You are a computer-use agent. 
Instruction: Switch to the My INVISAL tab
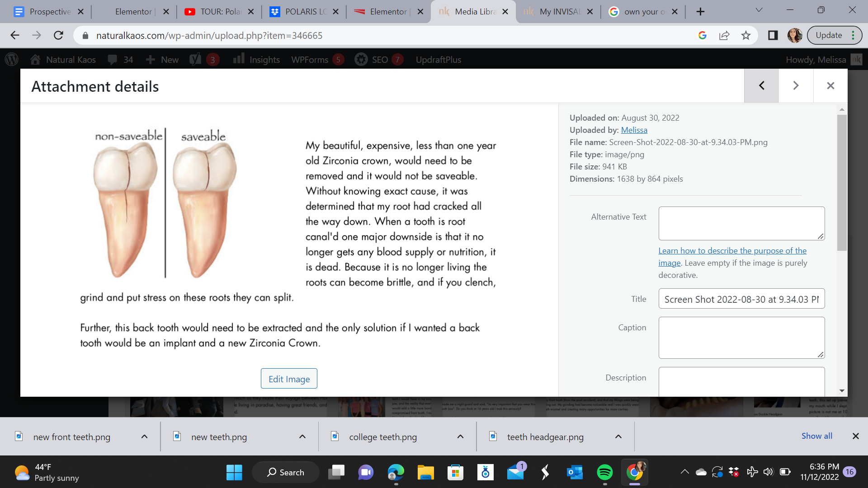tap(559, 11)
